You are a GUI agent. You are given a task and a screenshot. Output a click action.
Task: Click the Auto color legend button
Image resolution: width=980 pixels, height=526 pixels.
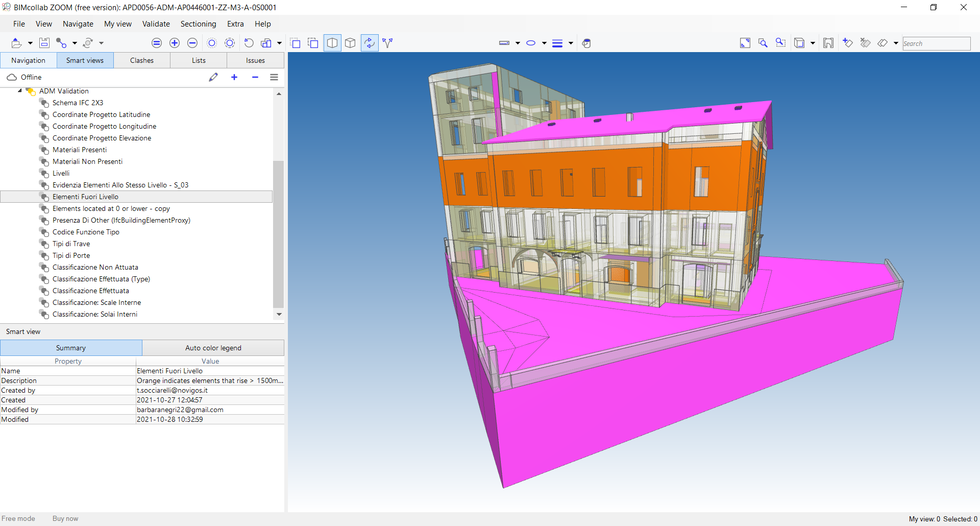coord(213,348)
